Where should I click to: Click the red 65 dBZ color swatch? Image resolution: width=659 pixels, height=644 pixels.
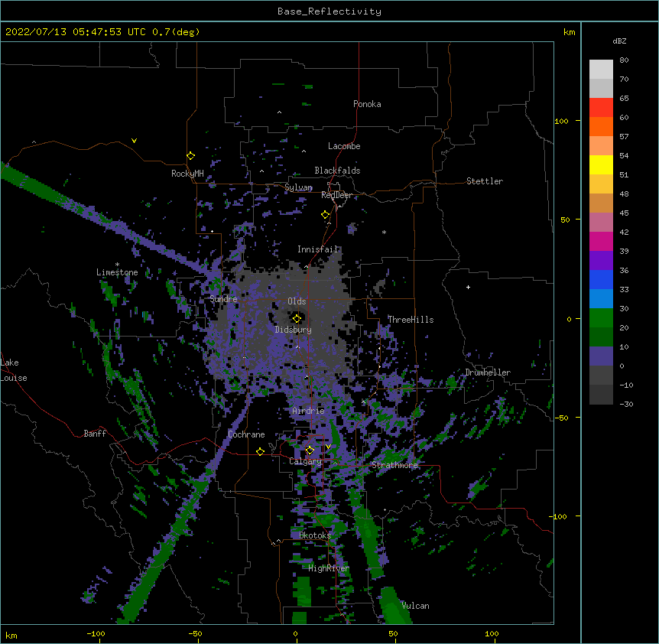601,107
